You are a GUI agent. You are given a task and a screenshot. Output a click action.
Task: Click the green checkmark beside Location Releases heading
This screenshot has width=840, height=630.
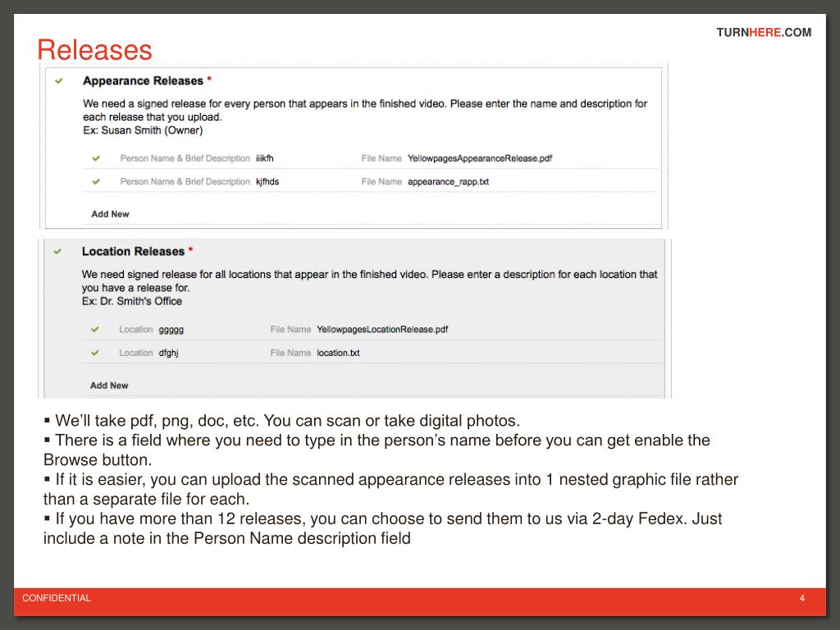pos(57,251)
